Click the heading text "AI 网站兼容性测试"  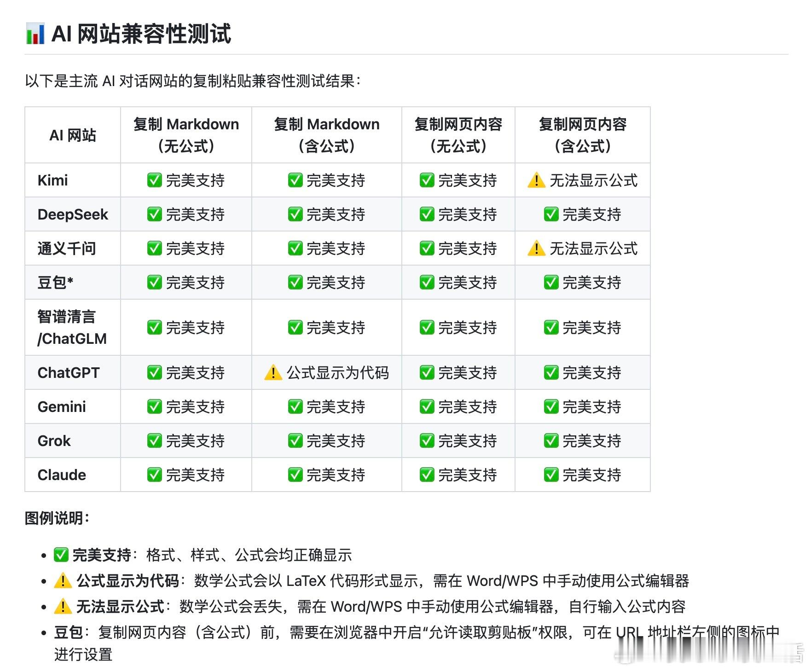(141, 34)
